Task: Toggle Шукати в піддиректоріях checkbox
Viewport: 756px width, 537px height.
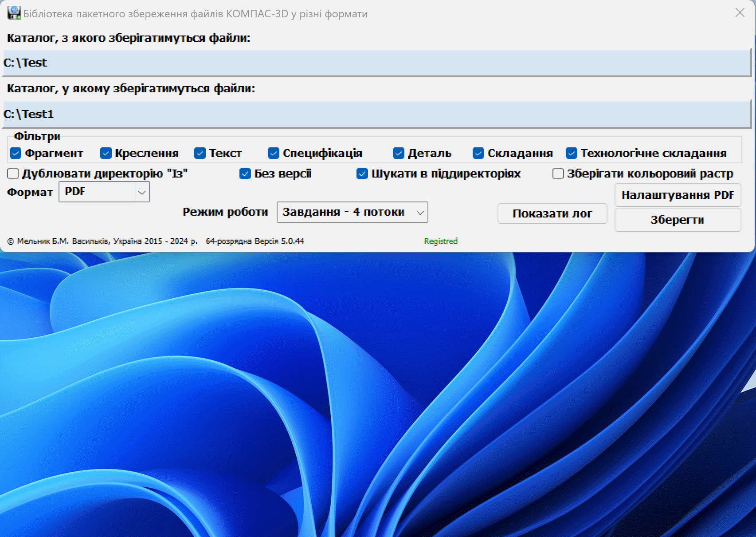Action: [362, 174]
